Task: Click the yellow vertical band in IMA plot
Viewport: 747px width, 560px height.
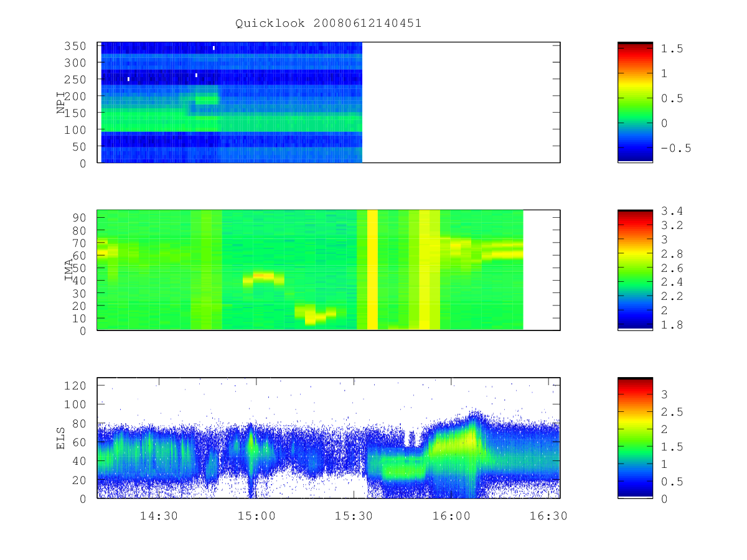Action: pyautogui.click(x=372, y=270)
